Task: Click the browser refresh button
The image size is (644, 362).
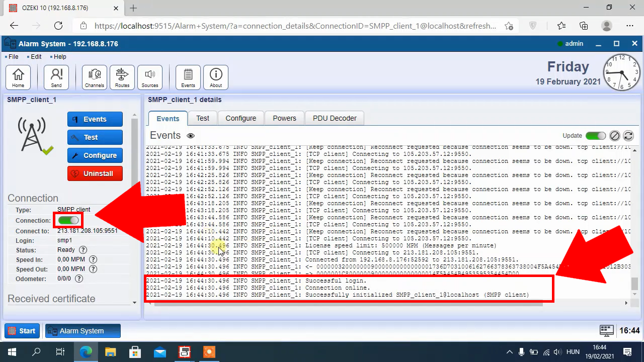Action: (58, 26)
